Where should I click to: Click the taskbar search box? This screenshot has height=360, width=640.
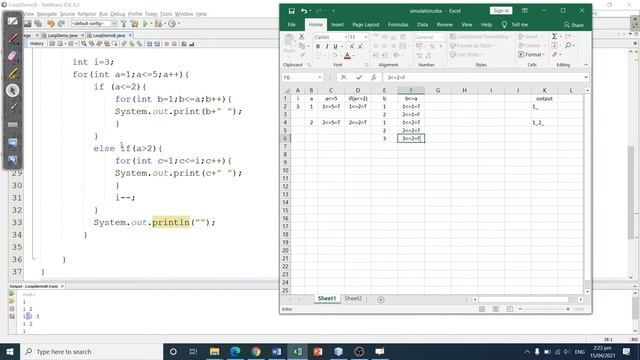coord(91,351)
